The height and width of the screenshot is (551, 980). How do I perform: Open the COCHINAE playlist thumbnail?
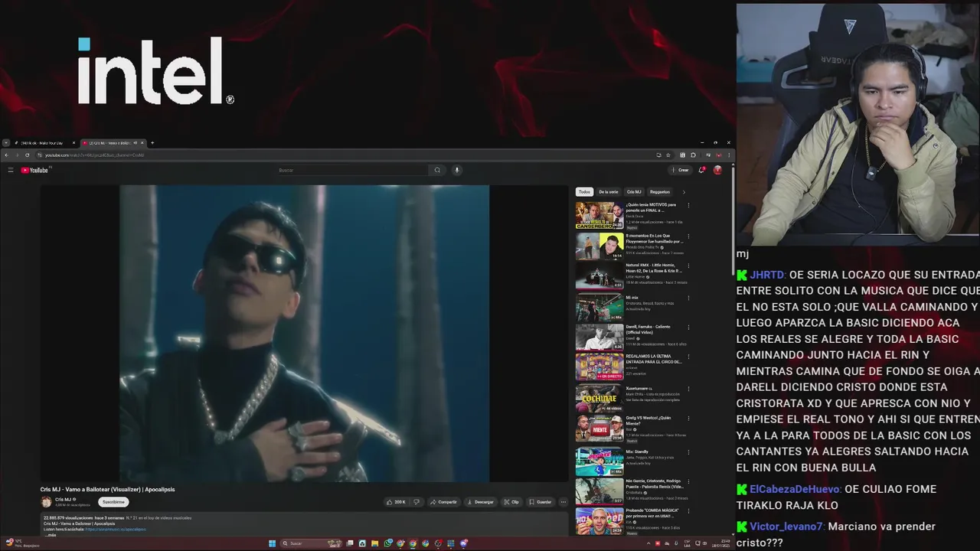click(x=599, y=397)
